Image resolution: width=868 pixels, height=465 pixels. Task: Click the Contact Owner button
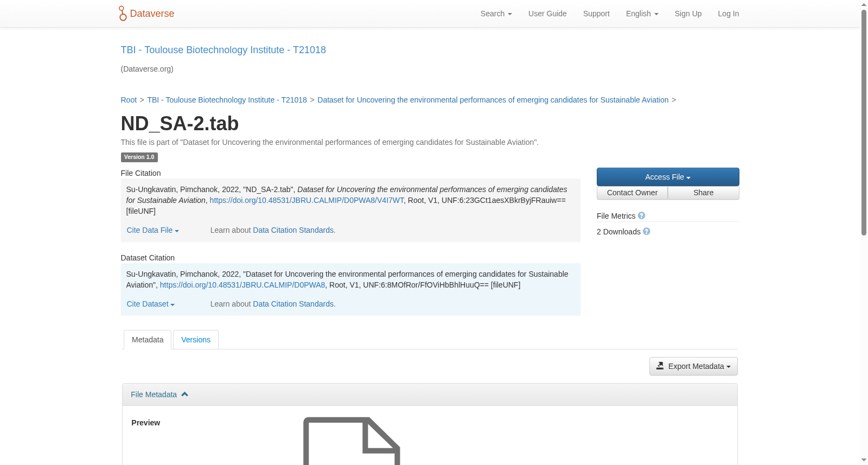pyautogui.click(x=632, y=193)
